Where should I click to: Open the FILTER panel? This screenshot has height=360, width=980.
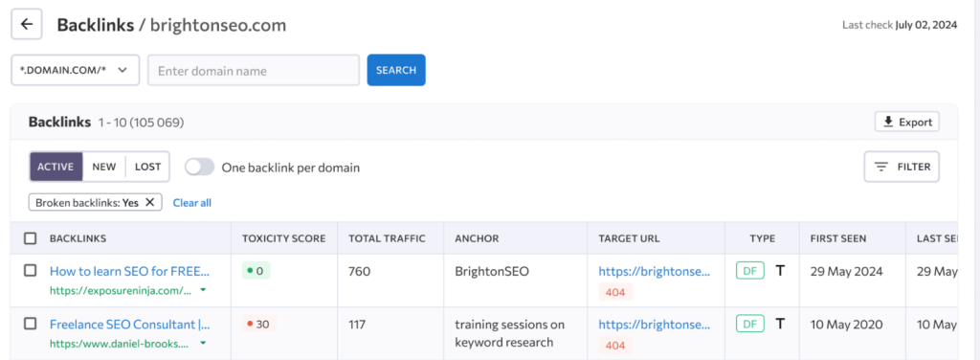click(x=902, y=167)
